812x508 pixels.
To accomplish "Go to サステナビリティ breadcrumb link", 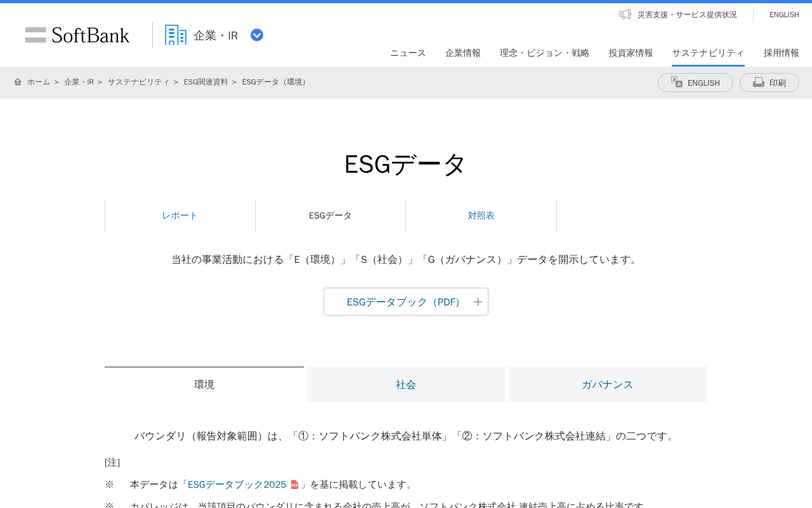I will pos(138,82).
